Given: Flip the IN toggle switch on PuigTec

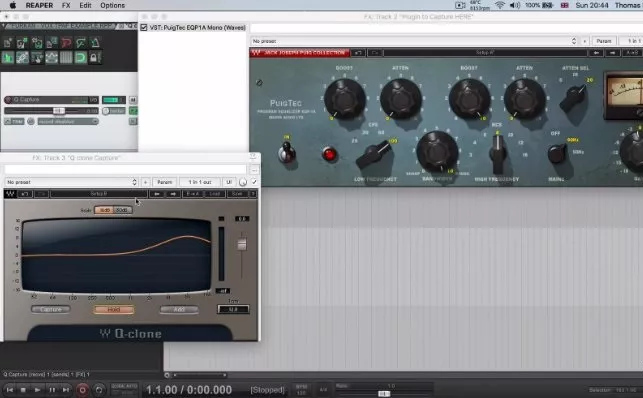Looking at the screenshot, I should (286, 152).
